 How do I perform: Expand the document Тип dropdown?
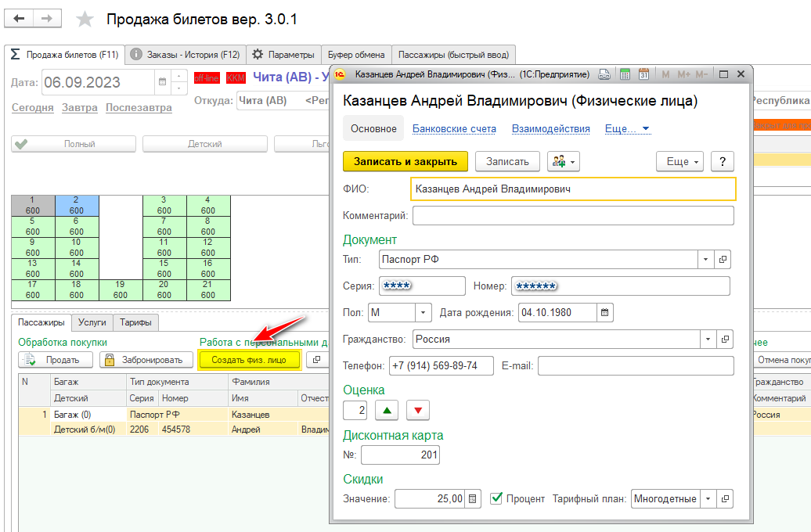click(x=705, y=259)
